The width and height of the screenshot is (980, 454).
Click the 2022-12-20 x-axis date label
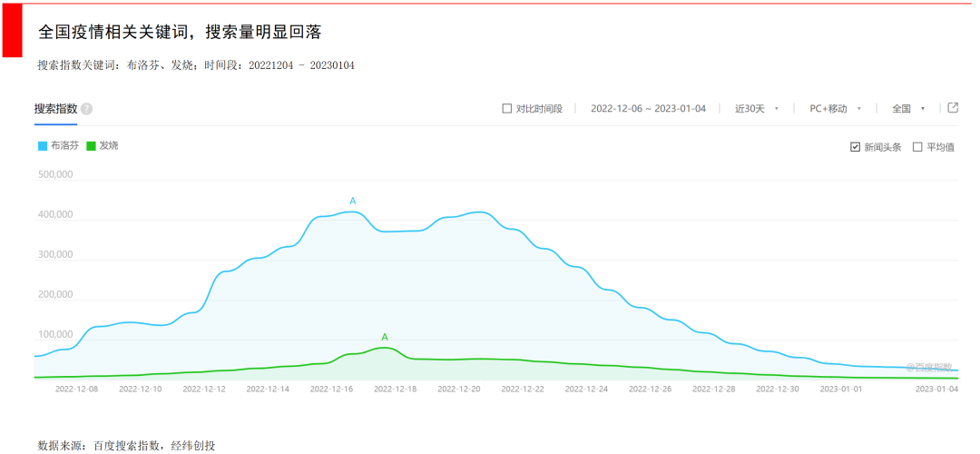pos(459,389)
